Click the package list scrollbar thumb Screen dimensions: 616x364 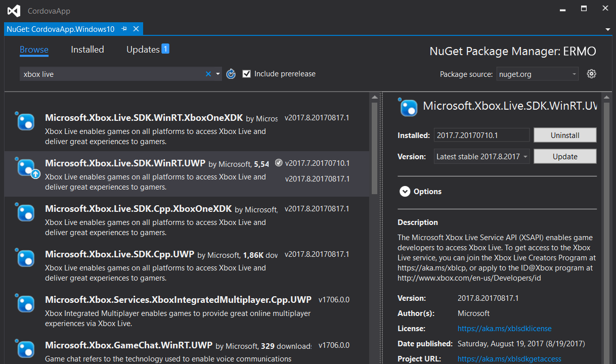(374, 148)
